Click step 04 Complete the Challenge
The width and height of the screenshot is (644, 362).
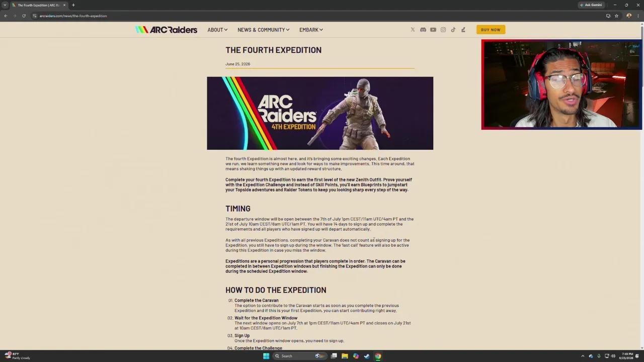click(x=258, y=348)
